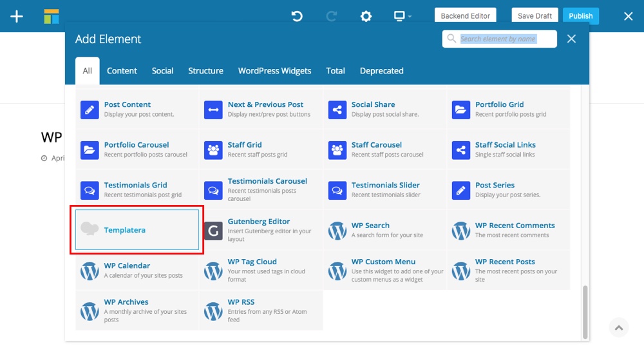Open the Deprecated tab
The height and width of the screenshot is (357, 644).
[381, 71]
